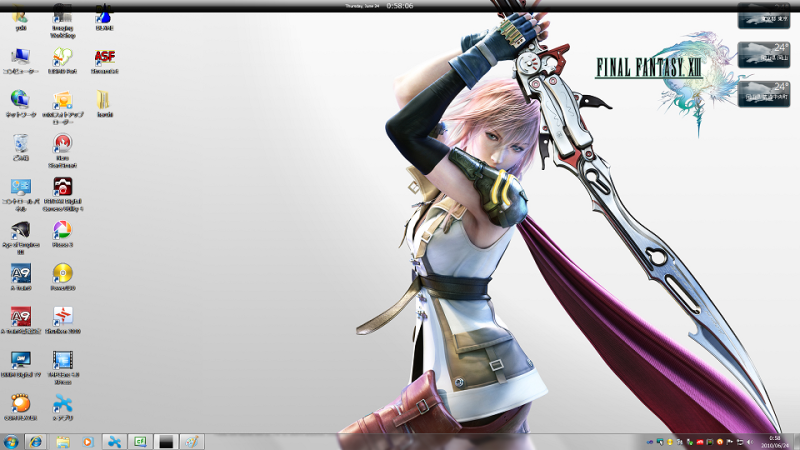Viewport: 800px width, 450px height.
Task: Open the topmost weather gadget
Action: click(x=762, y=15)
